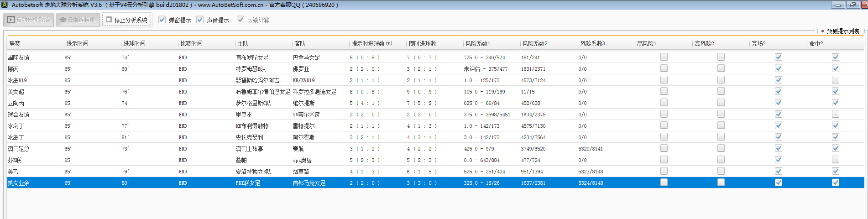Sort by the 提示时间 column header

78,43
